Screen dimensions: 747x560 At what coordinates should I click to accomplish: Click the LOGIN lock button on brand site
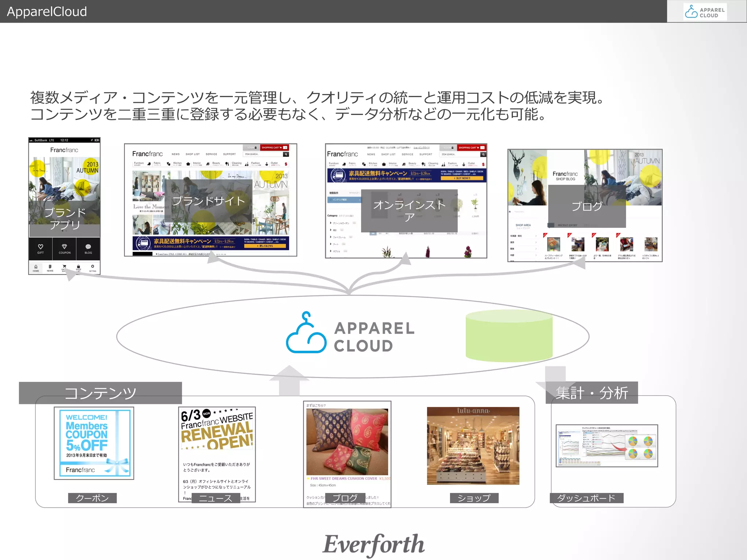(252, 148)
